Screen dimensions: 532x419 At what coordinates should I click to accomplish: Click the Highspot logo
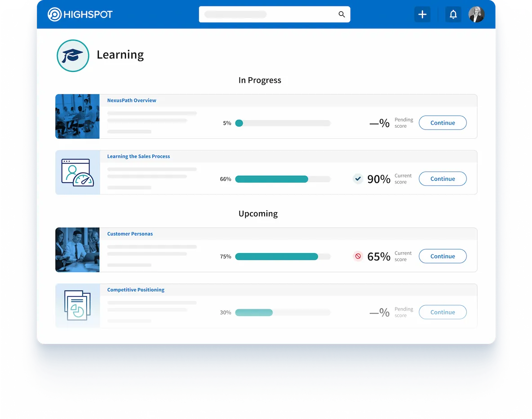coord(80,14)
